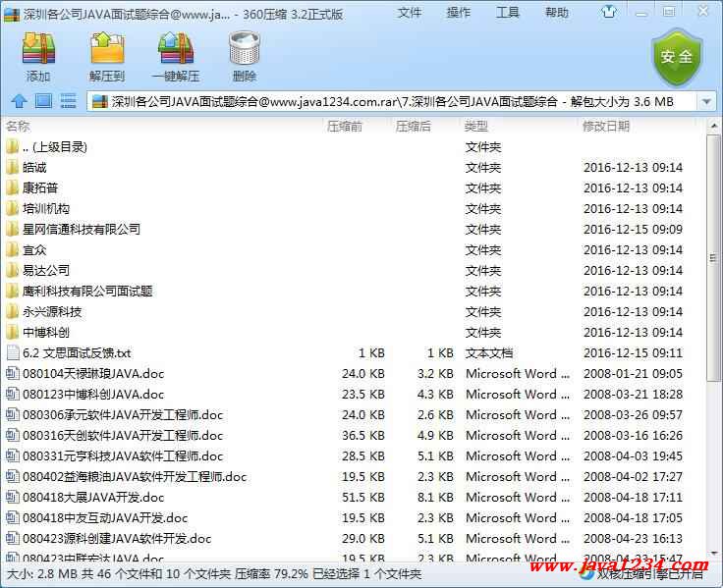Image resolution: width=723 pixels, height=588 pixels.
Task: Select the 康拓普 folder icon
Action: click(x=13, y=188)
